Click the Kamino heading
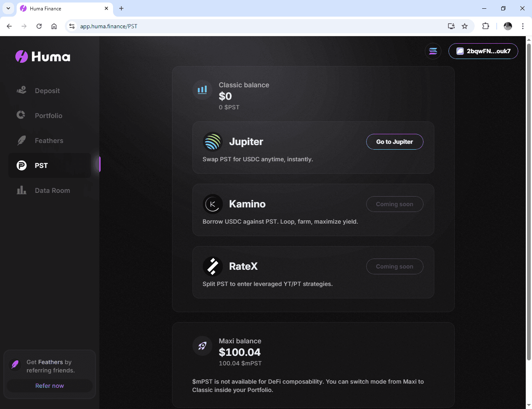Viewport: 532px width, 409px height. pyautogui.click(x=247, y=204)
